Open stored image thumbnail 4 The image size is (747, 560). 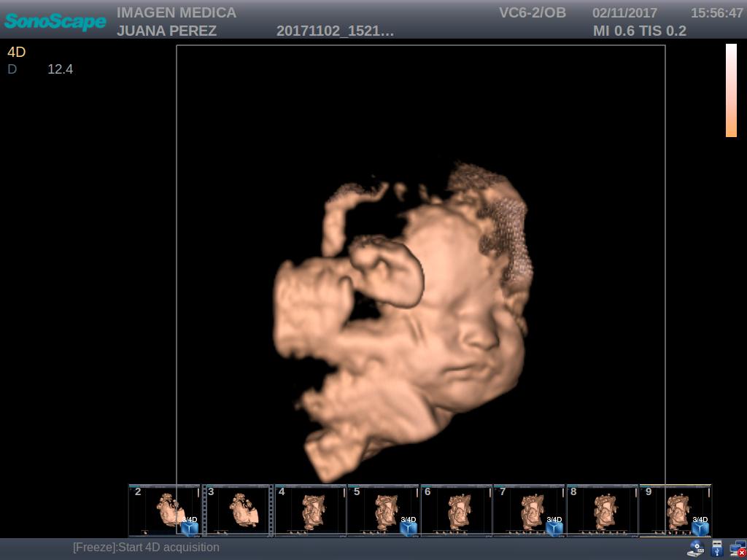[311, 510]
